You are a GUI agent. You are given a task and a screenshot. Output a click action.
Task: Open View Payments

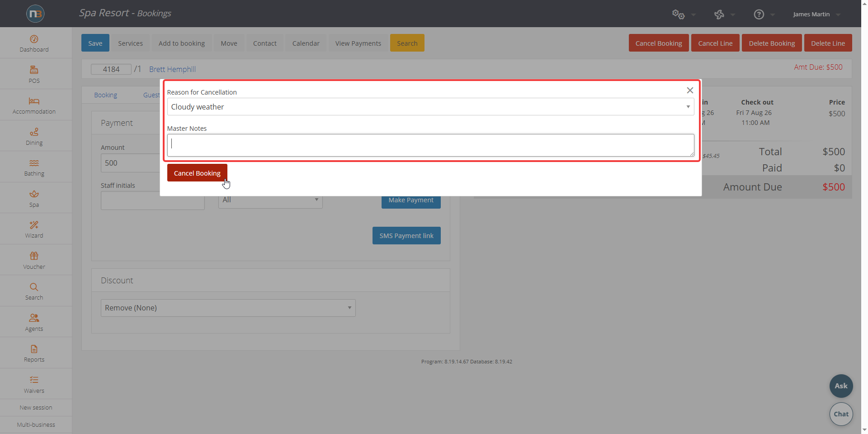(358, 43)
